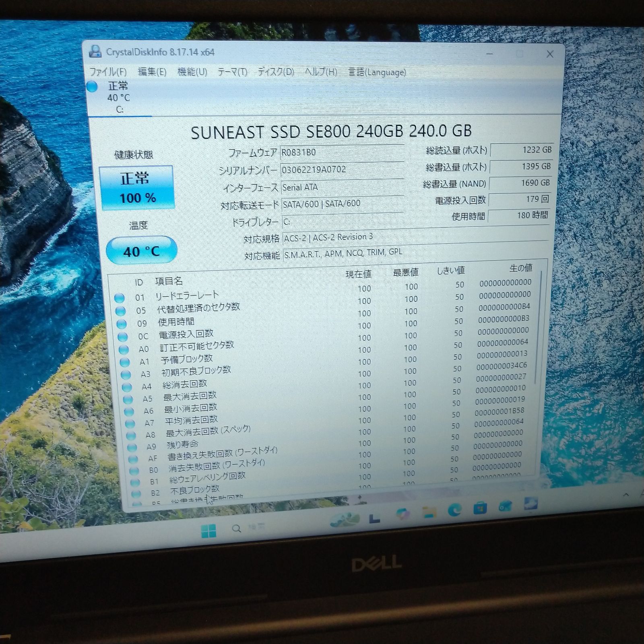This screenshot has height=644, width=644.
Task: Click the 40 °C temperature button
Action: click(x=141, y=250)
